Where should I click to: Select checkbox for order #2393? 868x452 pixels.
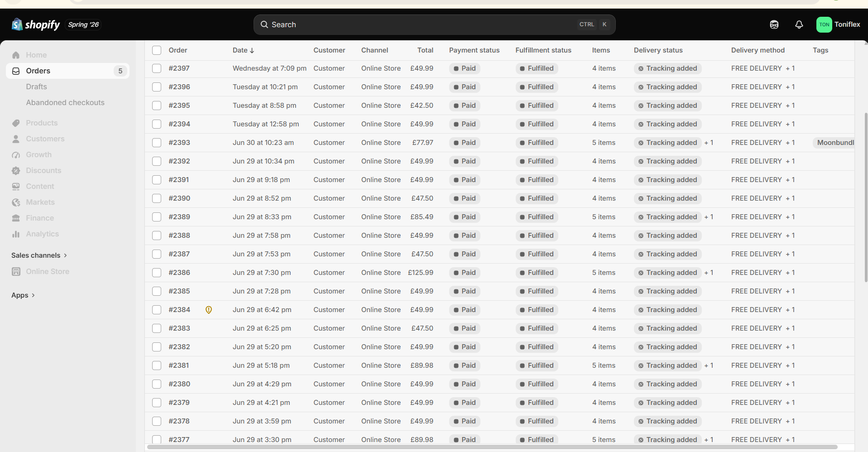(157, 143)
